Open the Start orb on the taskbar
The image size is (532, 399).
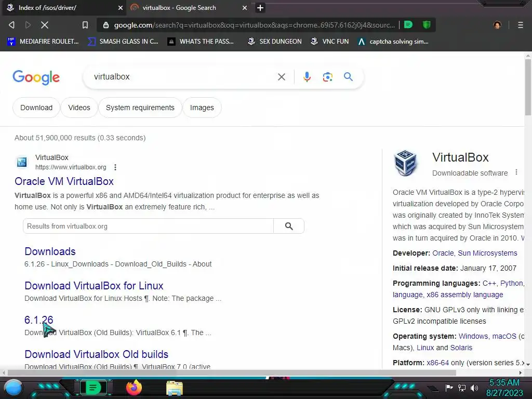pyautogui.click(x=14, y=388)
